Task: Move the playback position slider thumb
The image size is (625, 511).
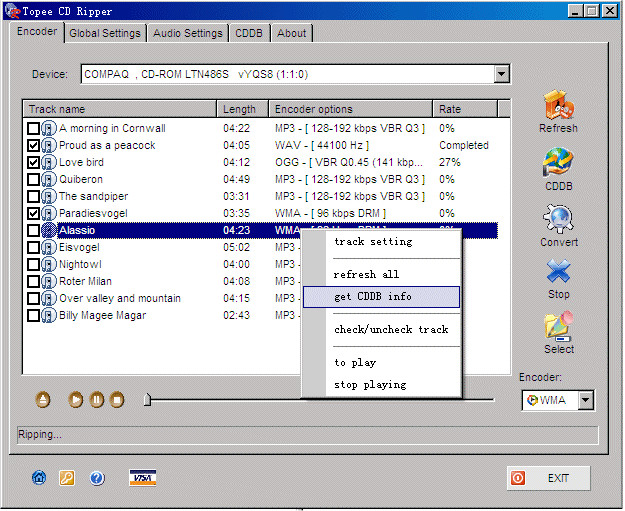Action: click(x=147, y=399)
